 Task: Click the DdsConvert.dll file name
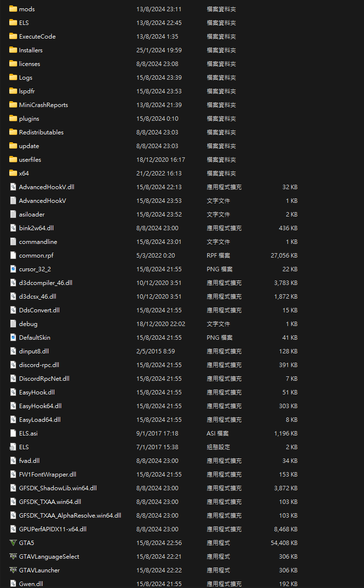click(x=39, y=310)
